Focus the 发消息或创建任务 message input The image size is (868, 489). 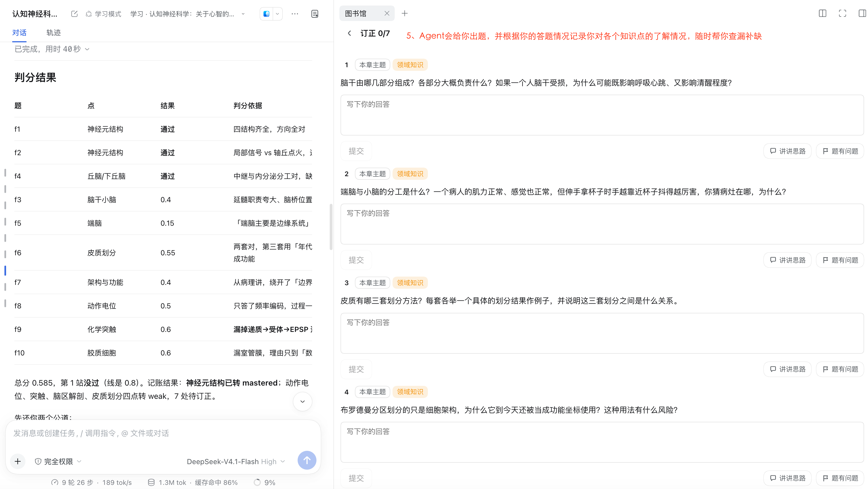(x=163, y=433)
